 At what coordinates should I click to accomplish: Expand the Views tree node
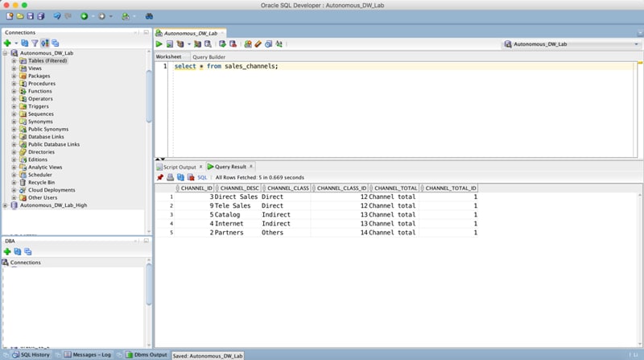(14, 68)
